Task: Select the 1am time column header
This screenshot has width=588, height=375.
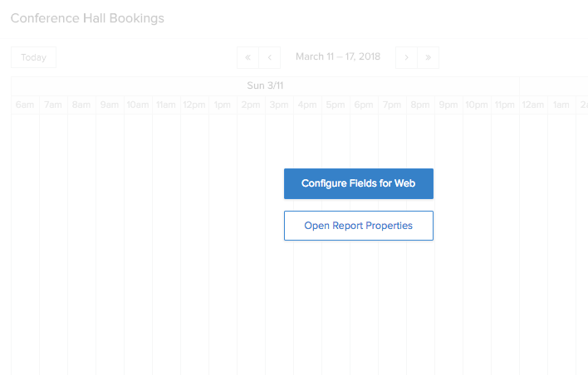Action: click(561, 105)
